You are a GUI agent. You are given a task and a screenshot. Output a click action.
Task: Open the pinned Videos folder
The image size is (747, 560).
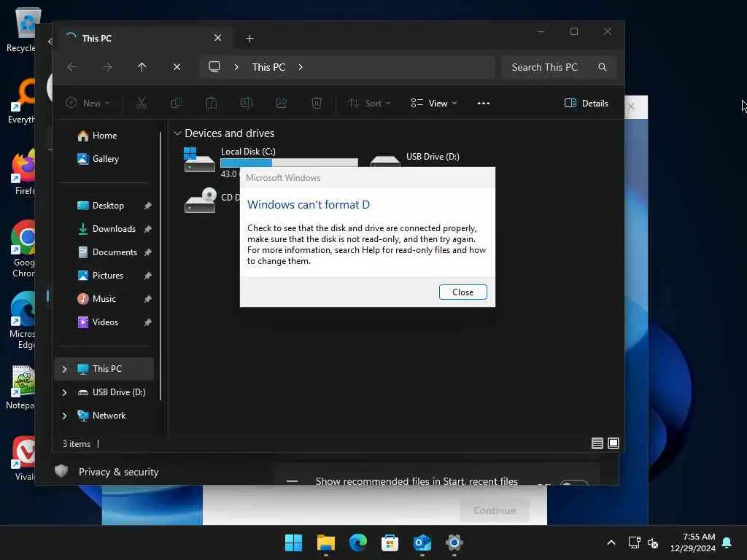pyautogui.click(x=98, y=322)
